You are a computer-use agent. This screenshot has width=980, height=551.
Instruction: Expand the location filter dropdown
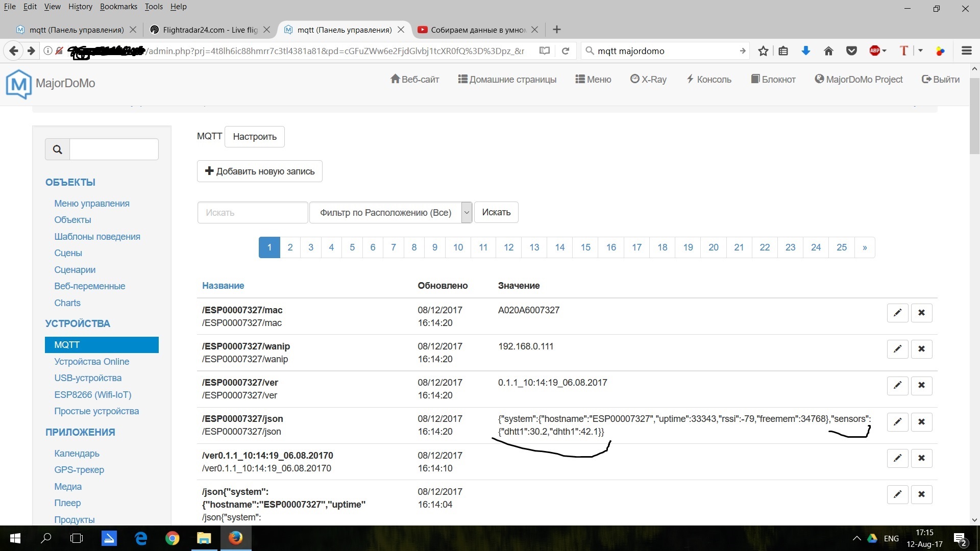point(466,213)
